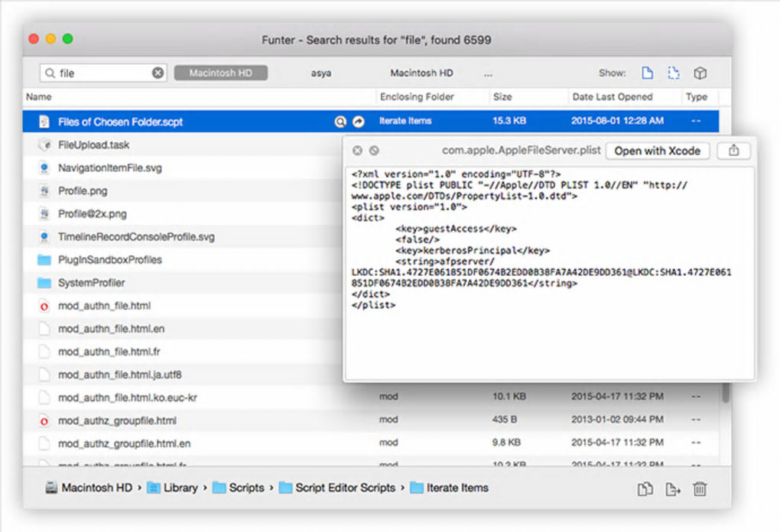
Task: Click mod_authz_groupfile.html Opera icon
Action: pos(44,420)
